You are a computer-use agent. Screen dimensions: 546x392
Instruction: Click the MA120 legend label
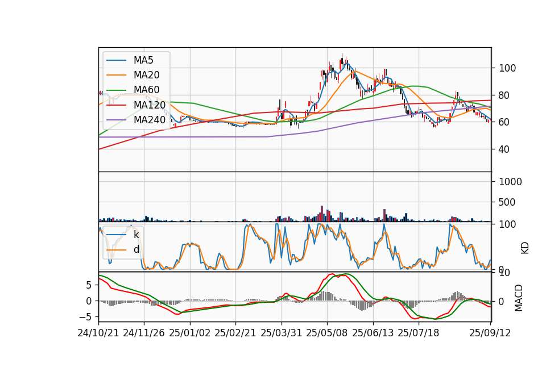[150, 105]
